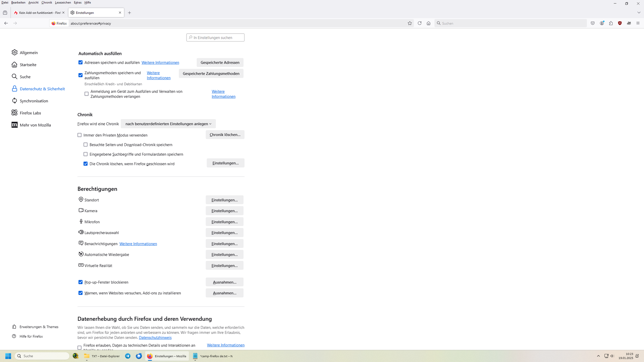
Task: Check 'Besuchte Seiten und Download-Chronik speichern'
Action: (86, 145)
